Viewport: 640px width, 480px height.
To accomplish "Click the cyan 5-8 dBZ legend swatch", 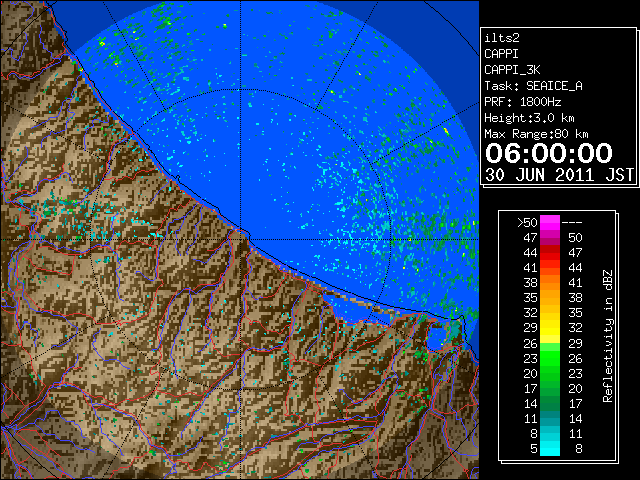I will tap(550, 448).
